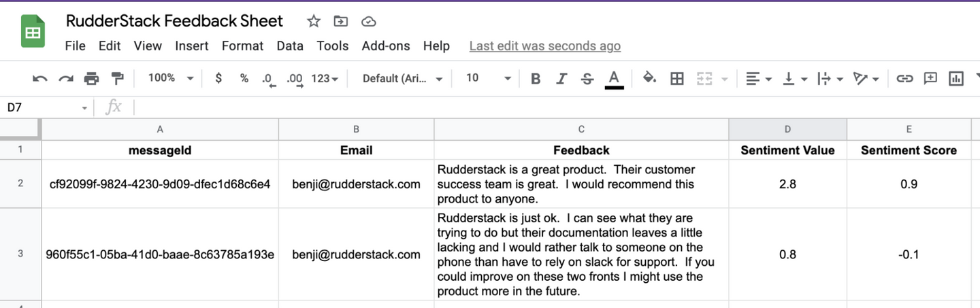Insert a link with chain icon
Screen dimensions: 980x308
904,79
